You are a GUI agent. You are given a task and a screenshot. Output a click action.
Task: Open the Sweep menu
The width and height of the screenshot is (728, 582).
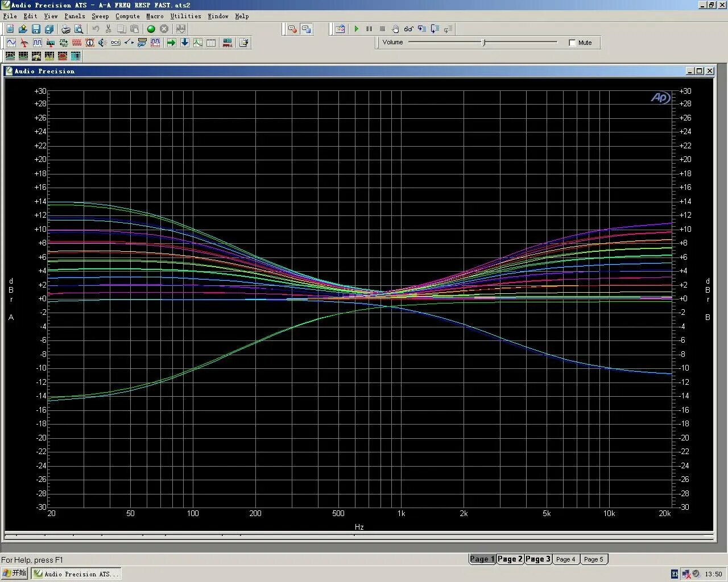pos(100,16)
